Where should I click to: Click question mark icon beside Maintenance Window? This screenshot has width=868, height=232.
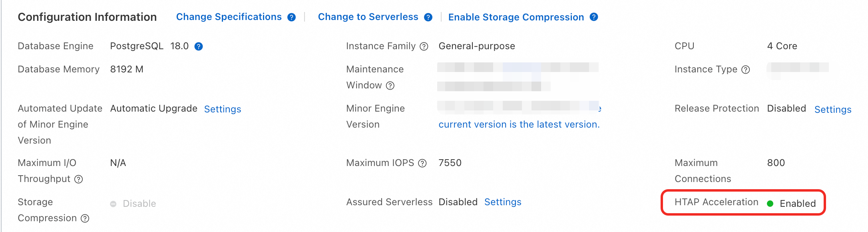pyautogui.click(x=390, y=86)
